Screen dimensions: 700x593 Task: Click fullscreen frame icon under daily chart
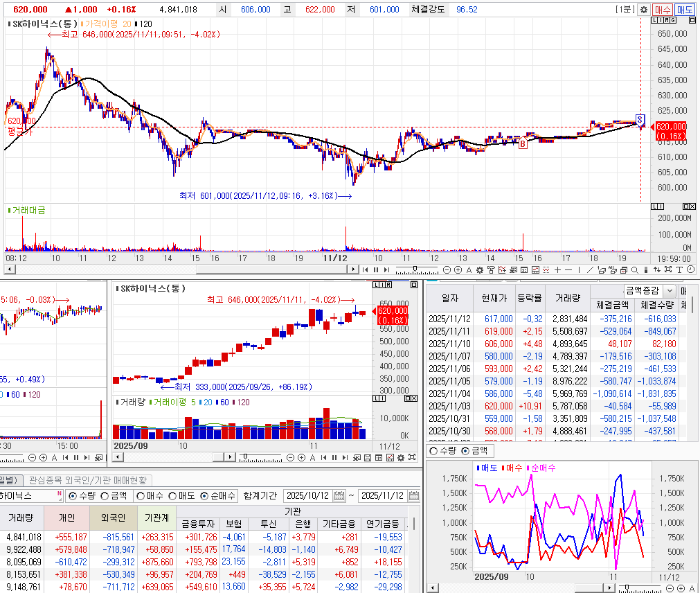click(x=411, y=457)
